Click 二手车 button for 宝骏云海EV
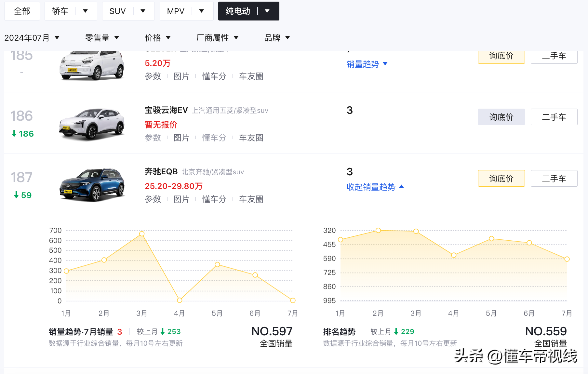 tap(554, 117)
